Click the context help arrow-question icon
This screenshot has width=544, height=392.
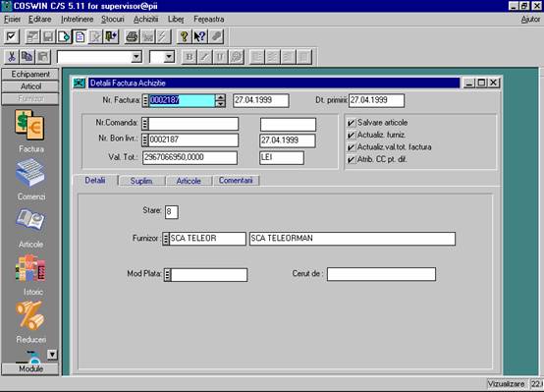click(200, 36)
